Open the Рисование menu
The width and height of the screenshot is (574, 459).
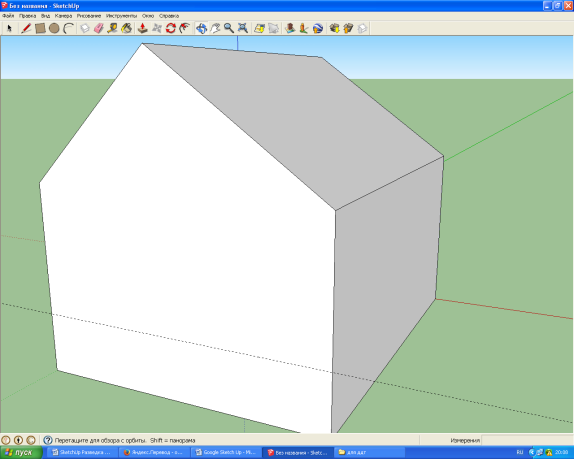click(89, 16)
